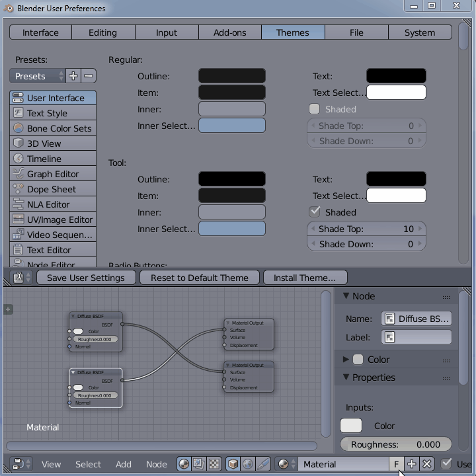Open Text Editor theme settings
Screen dimensions: 476x476
point(53,249)
